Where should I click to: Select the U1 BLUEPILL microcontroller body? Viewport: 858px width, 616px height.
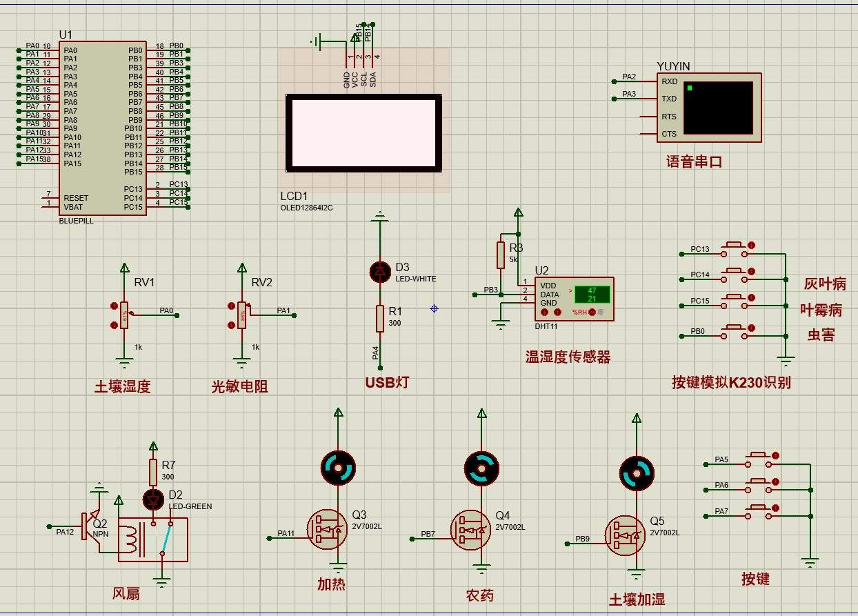102,128
